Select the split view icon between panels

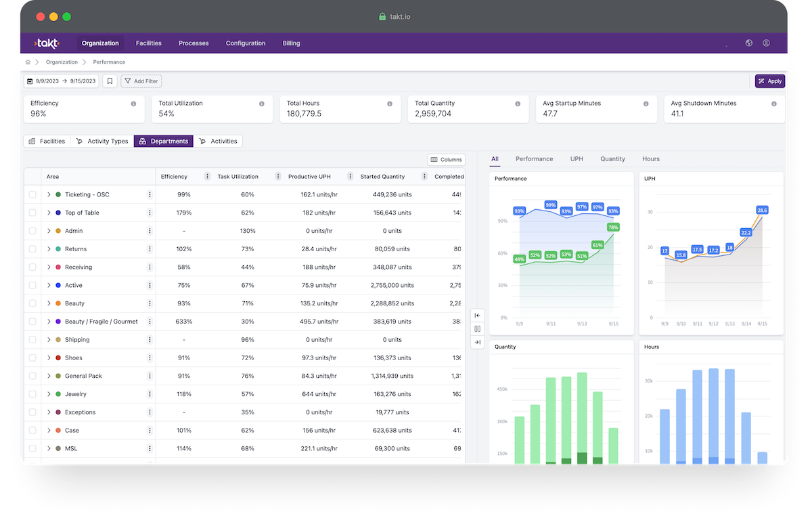[477, 328]
